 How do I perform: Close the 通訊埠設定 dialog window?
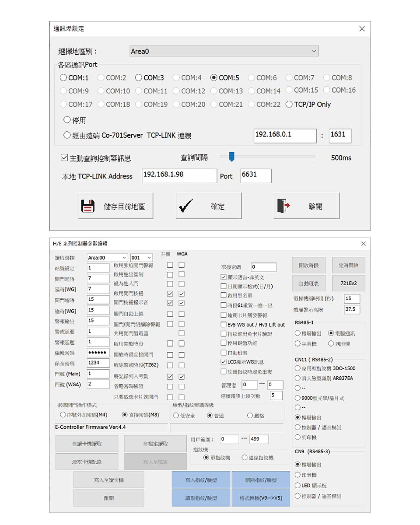pos(361,29)
